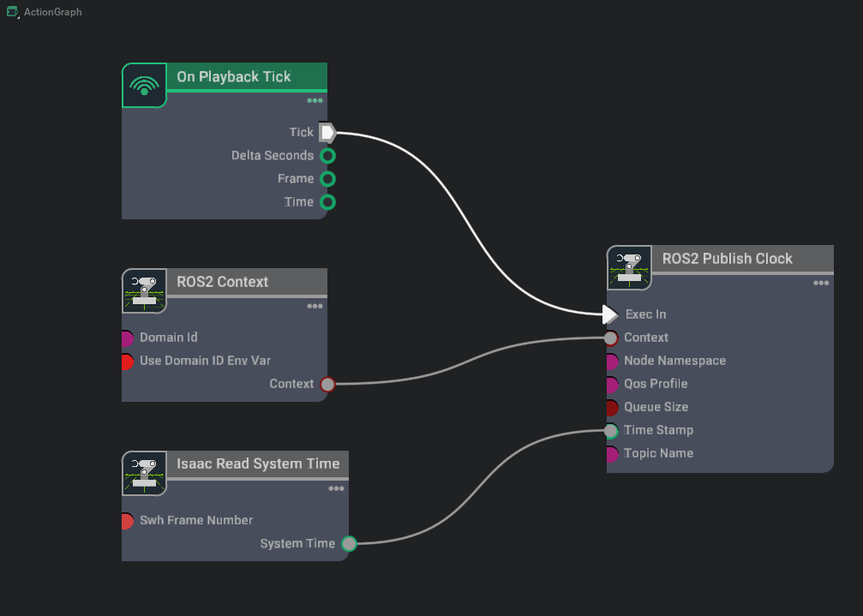Click the Use Domain ID Env Var port
The width and height of the screenshot is (863, 616).
coord(127,362)
